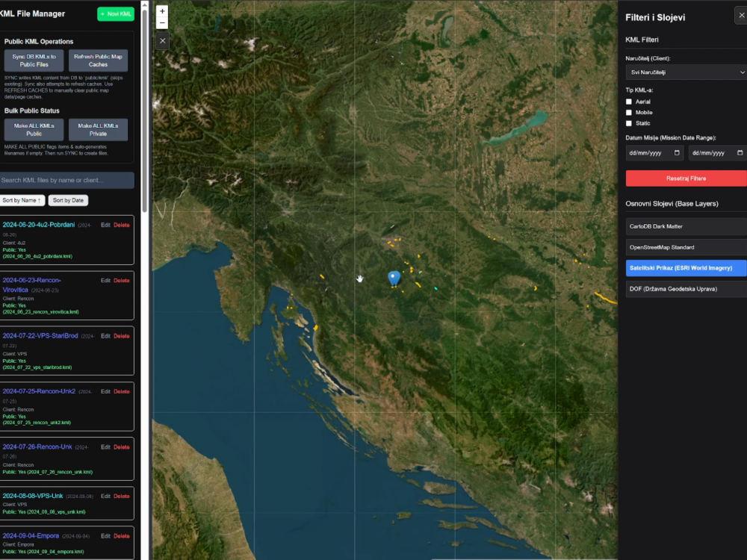Delete the 2024-09-04-Empora entry
Viewport: 747px width, 560px height.
122,535
